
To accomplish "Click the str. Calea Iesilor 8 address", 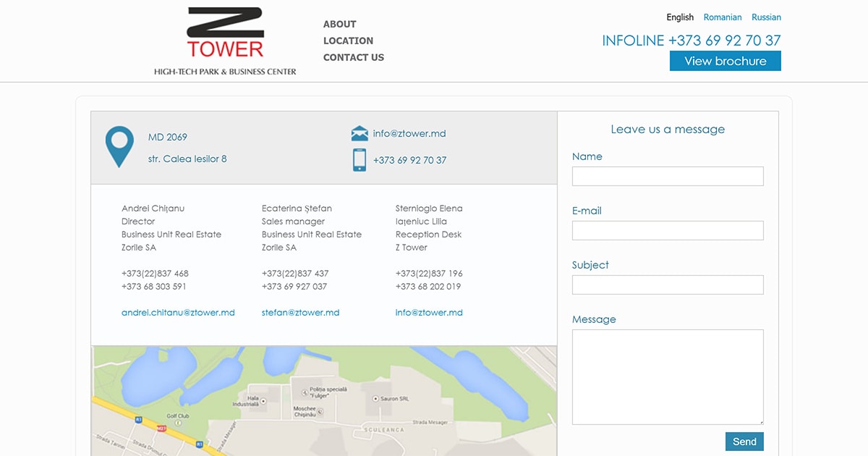I will coord(187,159).
